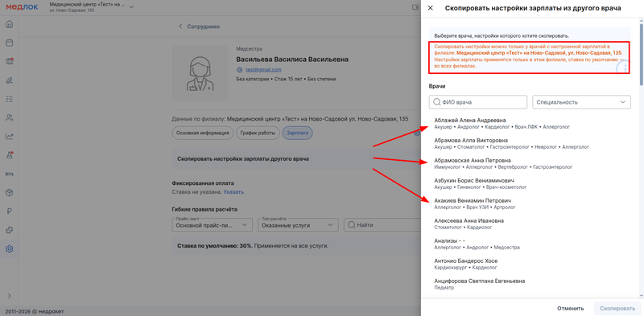Open the Специальность dropdown
This screenshot has height=316, width=644.
click(x=581, y=102)
